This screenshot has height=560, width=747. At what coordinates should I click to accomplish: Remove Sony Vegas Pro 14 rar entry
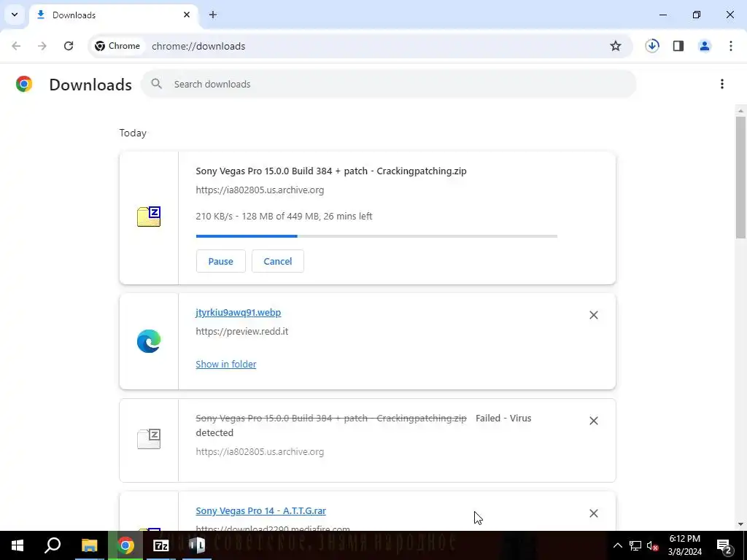pos(594,513)
